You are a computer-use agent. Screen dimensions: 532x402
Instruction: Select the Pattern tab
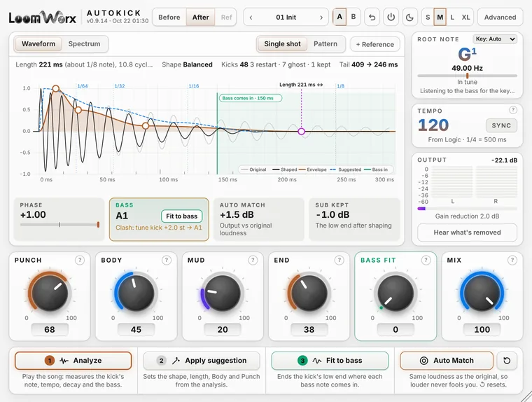[x=325, y=44]
